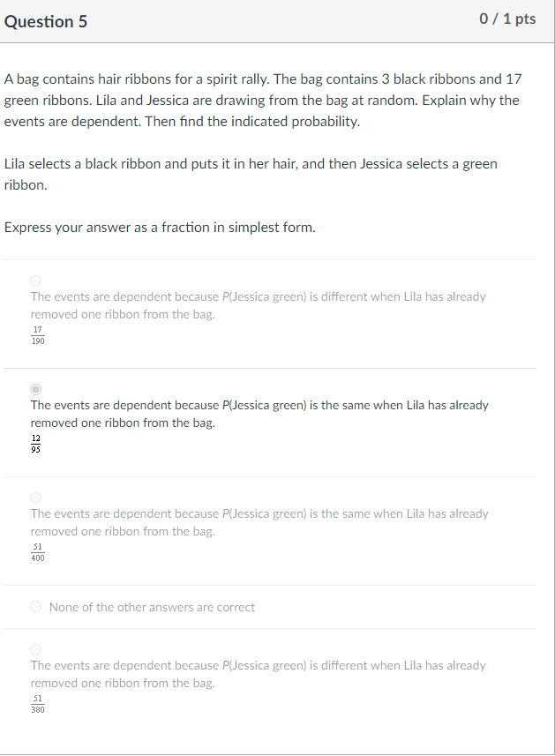
Task: Choose the answer with fraction 51/400
Action: tap(35, 498)
